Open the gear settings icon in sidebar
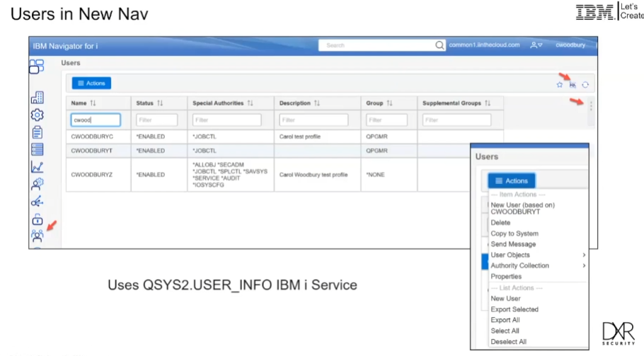This screenshot has height=356, width=644. (x=37, y=115)
